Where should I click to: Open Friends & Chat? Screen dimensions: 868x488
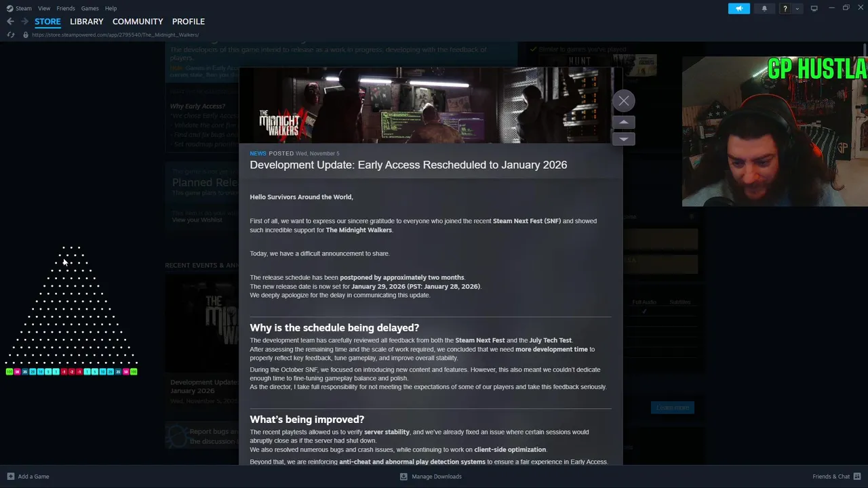831,476
